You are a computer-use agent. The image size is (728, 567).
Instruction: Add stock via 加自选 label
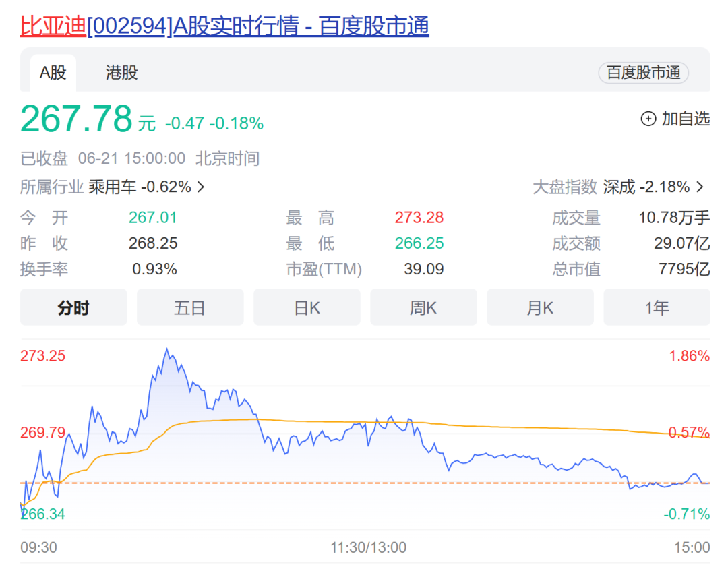pyautogui.click(x=686, y=119)
